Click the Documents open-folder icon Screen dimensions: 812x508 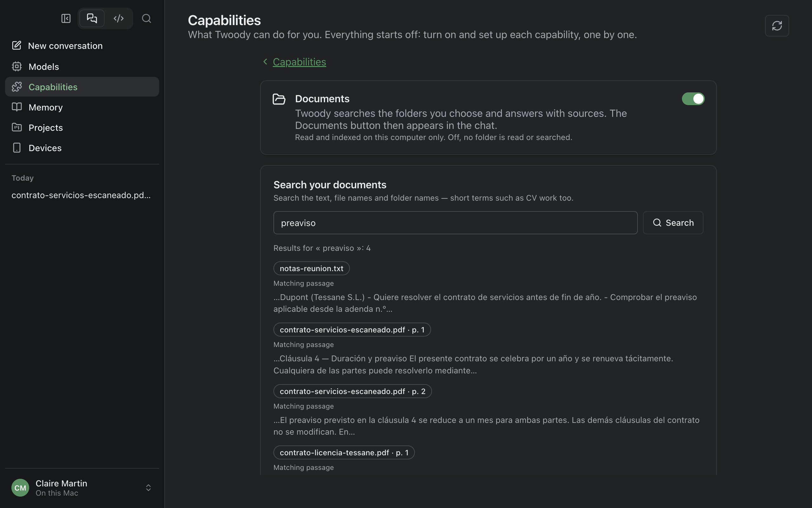279,99
